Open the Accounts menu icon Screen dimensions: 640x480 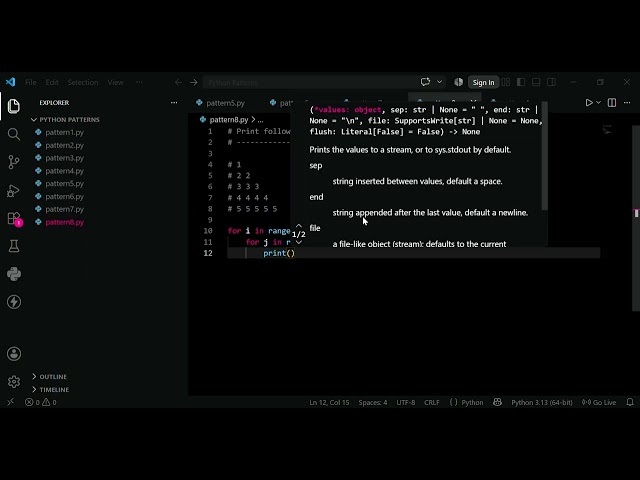pos(13,353)
